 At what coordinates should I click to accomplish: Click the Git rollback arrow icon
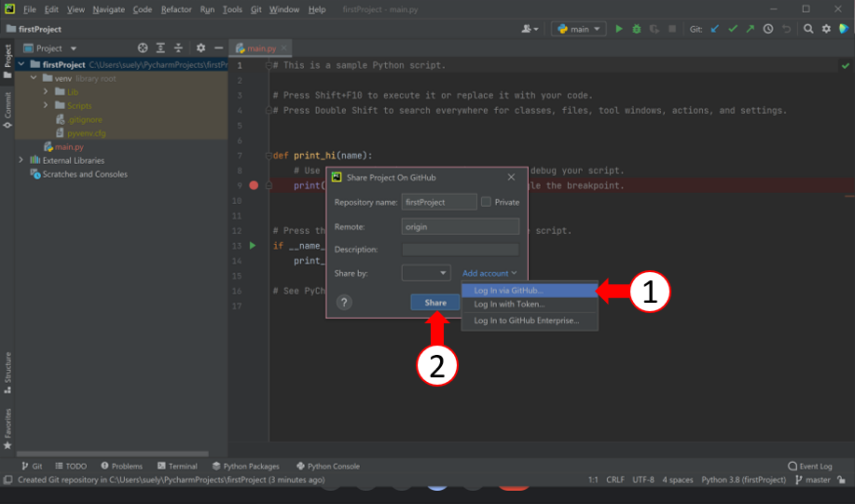click(x=786, y=29)
